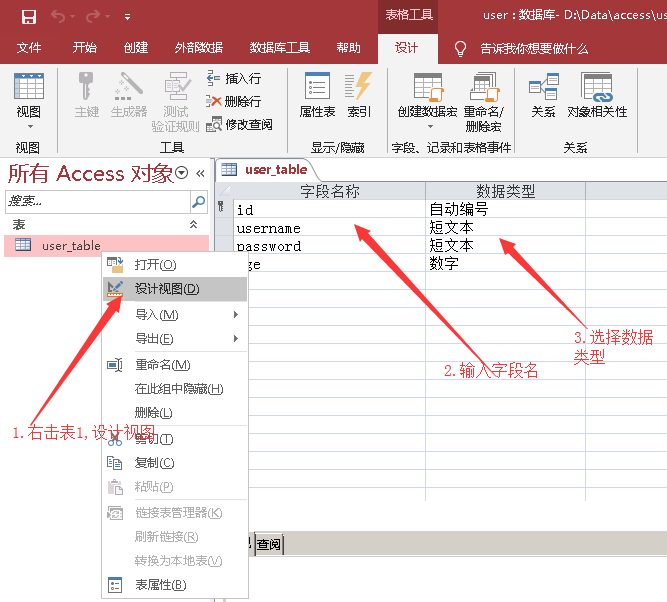This screenshot has height=602, width=667.
Task: Click the 数字 data type cell
Action: (x=505, y=263)
